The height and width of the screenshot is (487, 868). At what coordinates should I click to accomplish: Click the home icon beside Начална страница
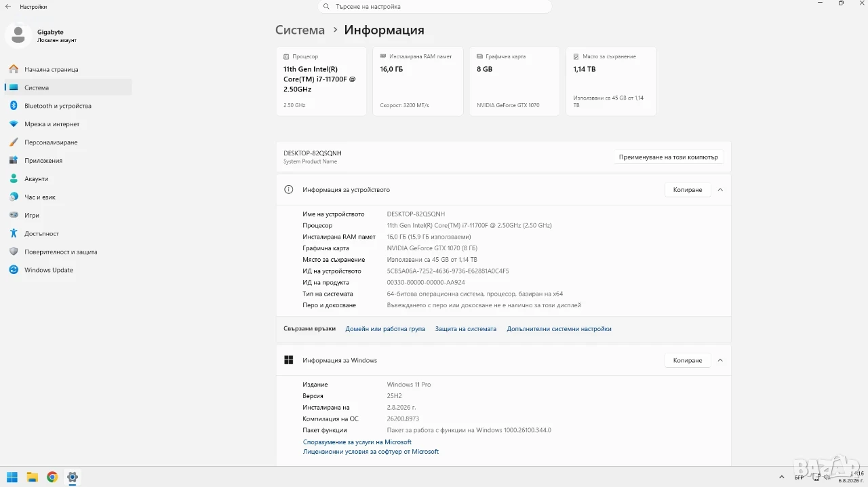coord(14,69)
